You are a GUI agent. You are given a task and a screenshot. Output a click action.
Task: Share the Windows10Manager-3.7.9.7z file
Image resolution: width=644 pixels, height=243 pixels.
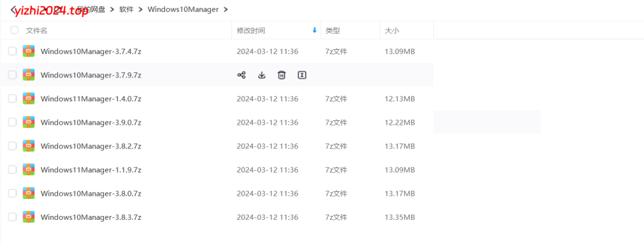(241, 75)
